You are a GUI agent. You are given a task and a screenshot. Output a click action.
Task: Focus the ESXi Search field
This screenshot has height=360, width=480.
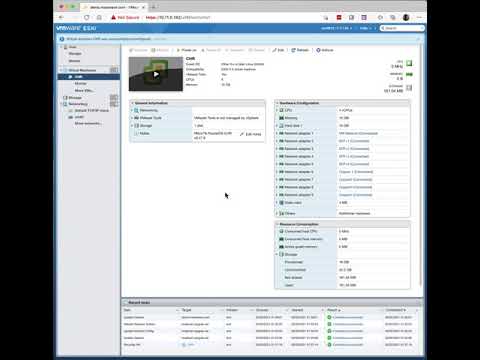click(402, 28)
